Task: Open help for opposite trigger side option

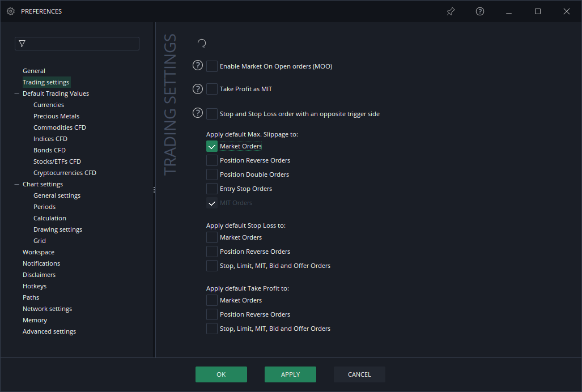Action: [x=198, y=113]
